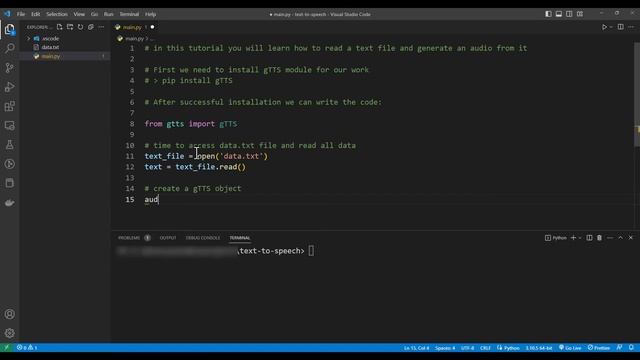Split the terminal panel

click(589, 238)
